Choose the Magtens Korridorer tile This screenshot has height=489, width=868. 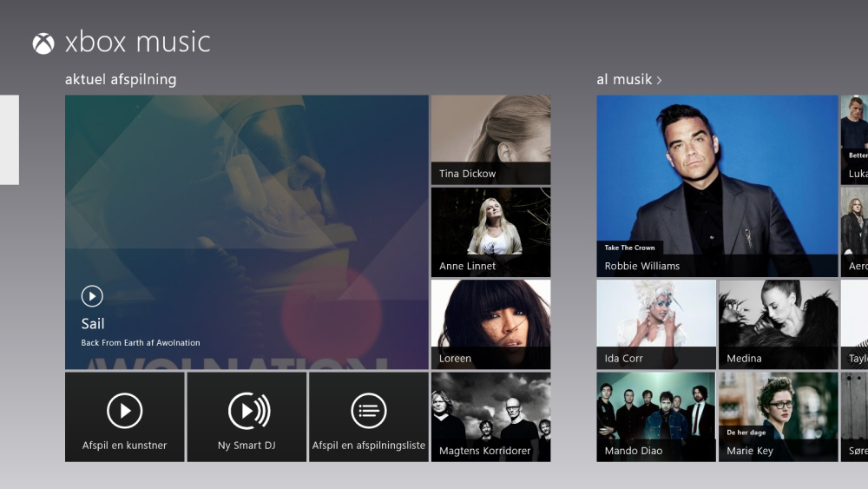point(491,417)
